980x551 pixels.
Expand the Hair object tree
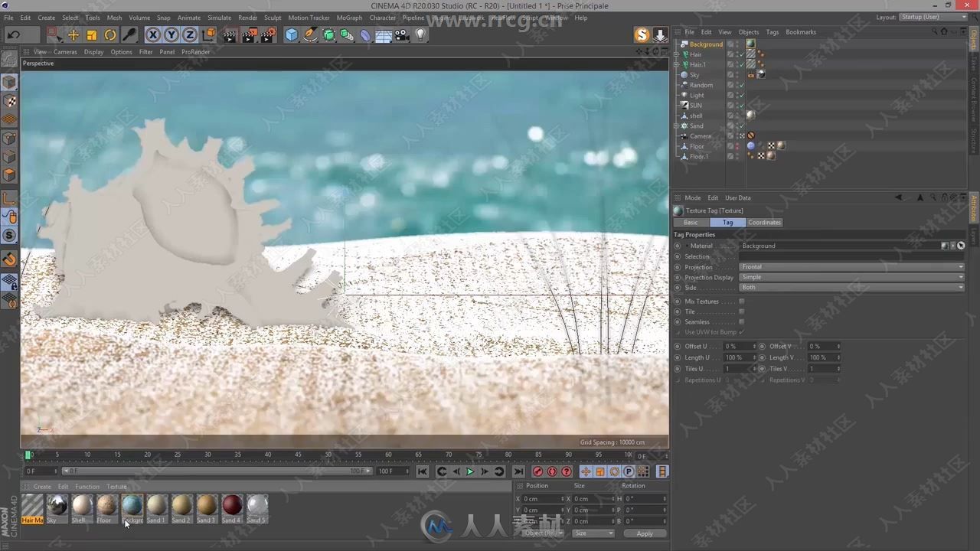coord(676,54)
